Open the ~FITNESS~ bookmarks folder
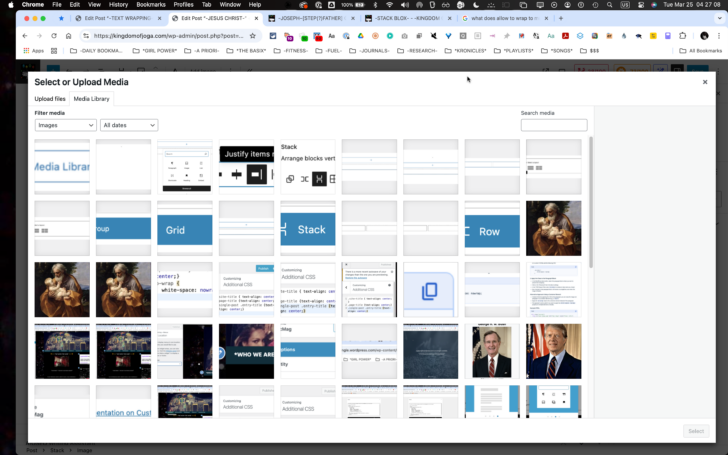 pyautogui.click(x=290, y=50)
